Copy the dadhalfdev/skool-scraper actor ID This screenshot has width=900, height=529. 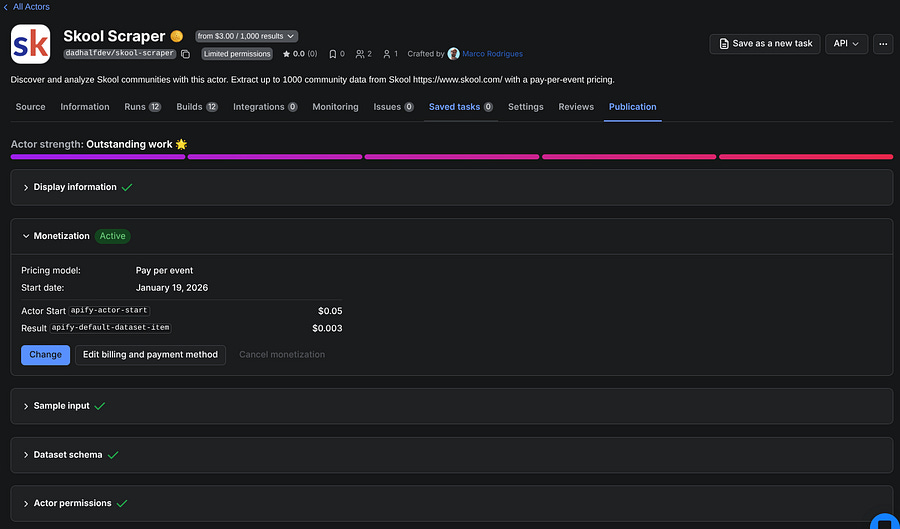[x=185, y=54]
